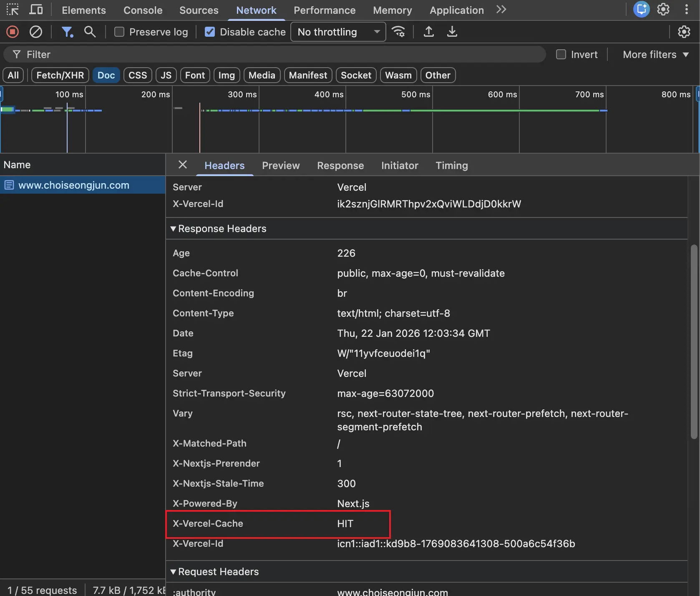The height and width of the screenshot is (596, 700).
Task: Collapse the Response Headers section
Action: (173, 229)
